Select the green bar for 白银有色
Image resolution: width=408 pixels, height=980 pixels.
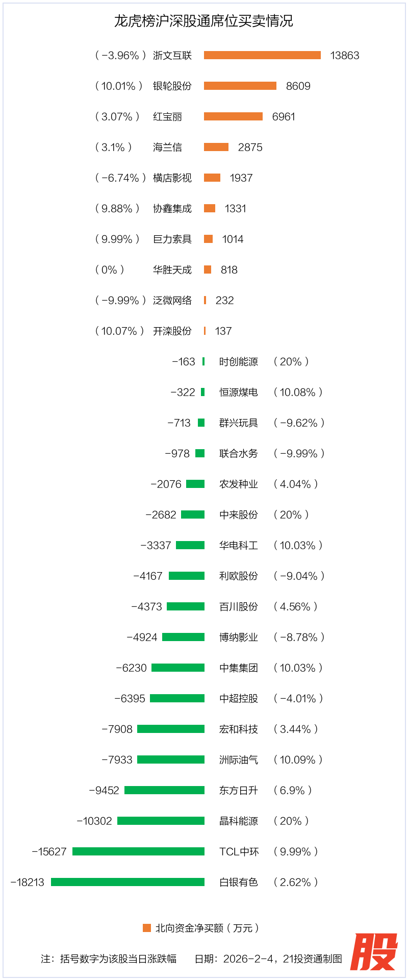[x=127, y=882]
